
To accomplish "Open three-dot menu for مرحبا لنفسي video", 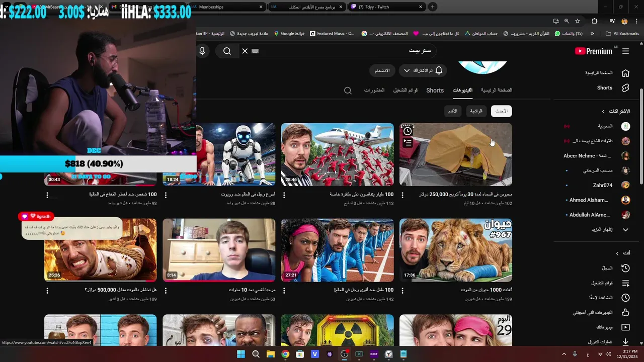I will [166, 291].
